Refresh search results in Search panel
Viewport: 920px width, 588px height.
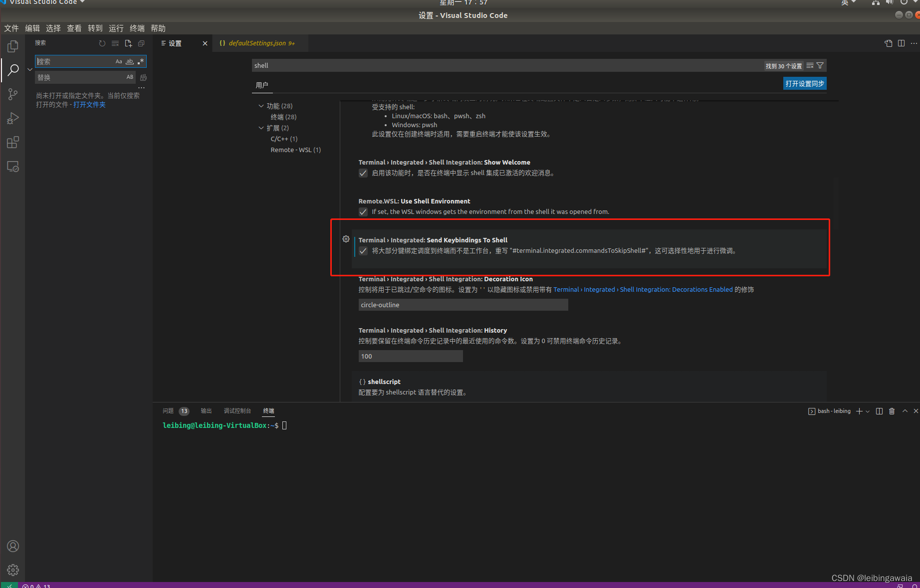[x=102, y=43]
